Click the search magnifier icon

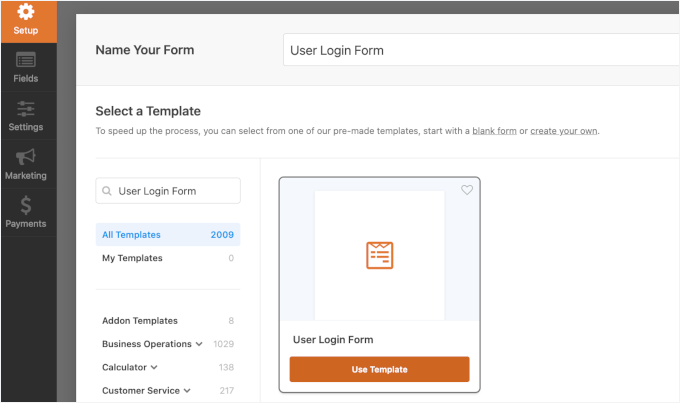pyautogui.click(x=107, y=191)
